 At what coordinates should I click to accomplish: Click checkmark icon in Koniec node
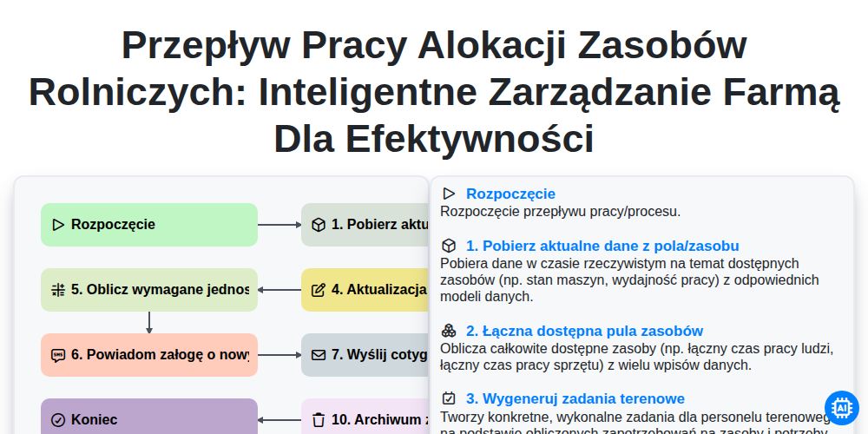(58, 419)
